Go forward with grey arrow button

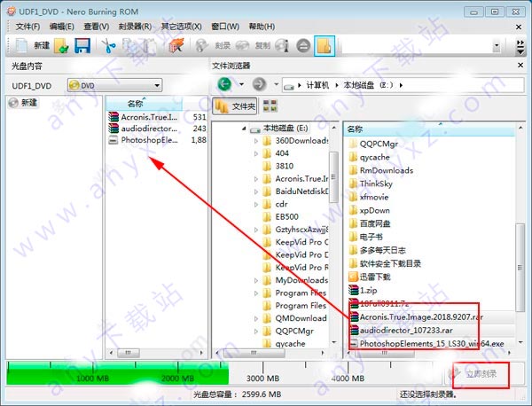point(259,84)
